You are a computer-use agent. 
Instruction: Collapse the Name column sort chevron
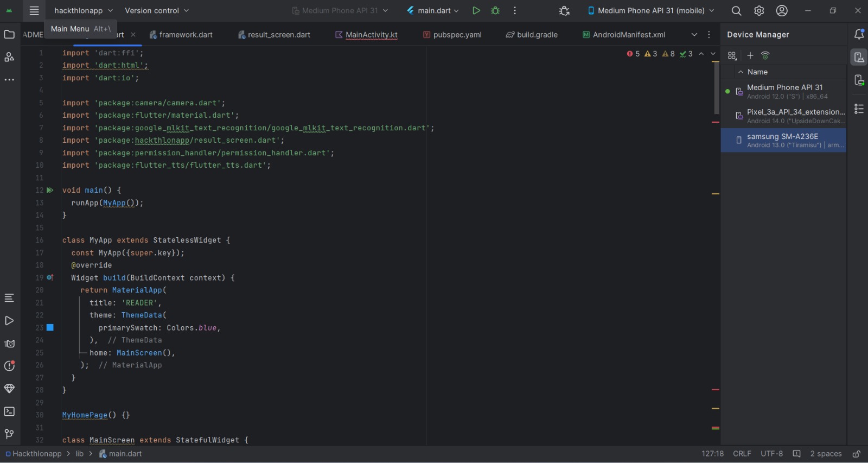point(741,72)
